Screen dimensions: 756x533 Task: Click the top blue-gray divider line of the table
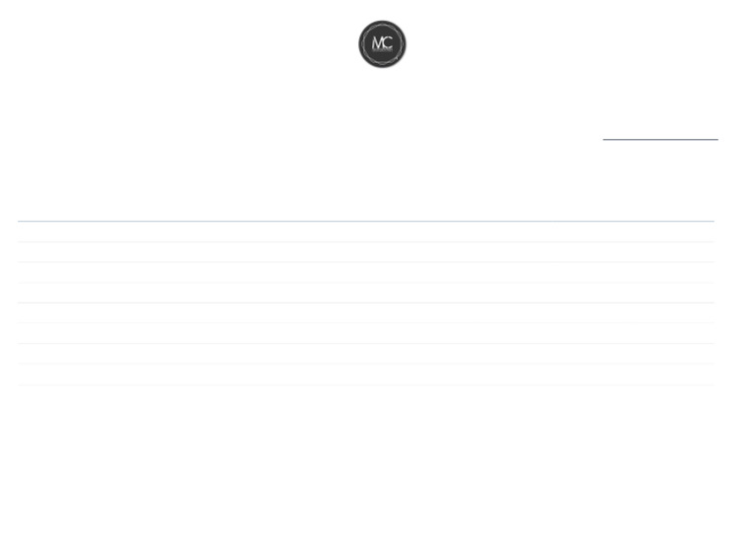click(x=366, y=221)
